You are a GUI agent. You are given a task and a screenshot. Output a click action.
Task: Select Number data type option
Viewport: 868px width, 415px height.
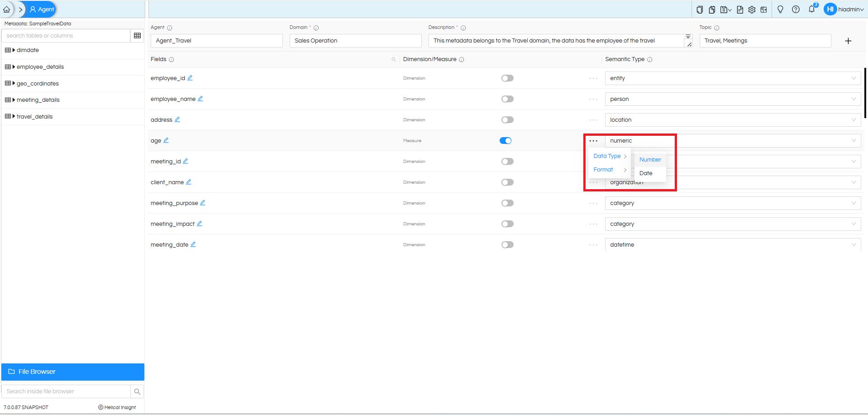650,160
